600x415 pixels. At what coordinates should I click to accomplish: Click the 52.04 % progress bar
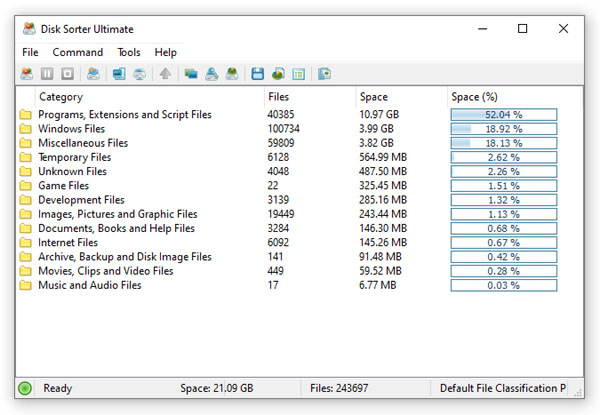point(504,114)
